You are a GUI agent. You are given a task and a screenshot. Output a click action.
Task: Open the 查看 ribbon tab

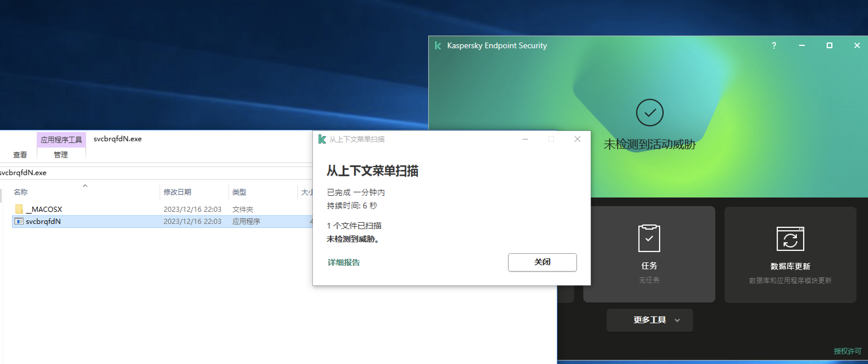20,155
